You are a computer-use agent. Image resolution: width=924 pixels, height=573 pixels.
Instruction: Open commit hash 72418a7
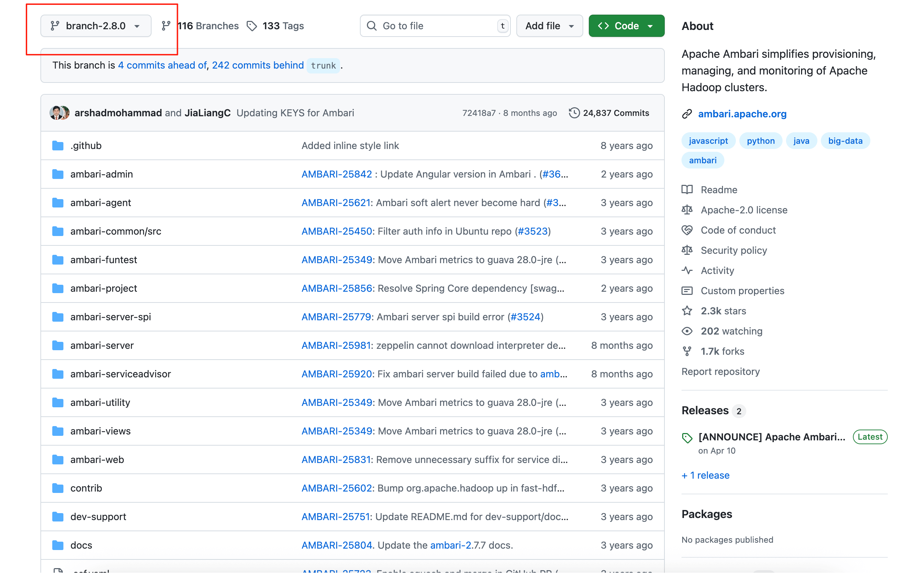coord(479,113)
